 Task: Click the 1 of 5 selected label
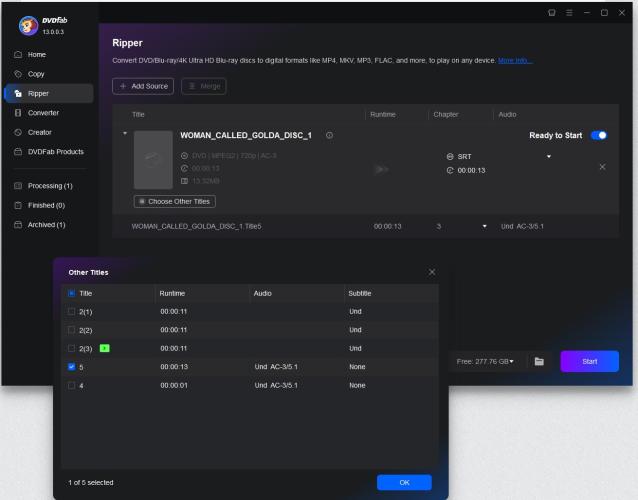[91, 483]
